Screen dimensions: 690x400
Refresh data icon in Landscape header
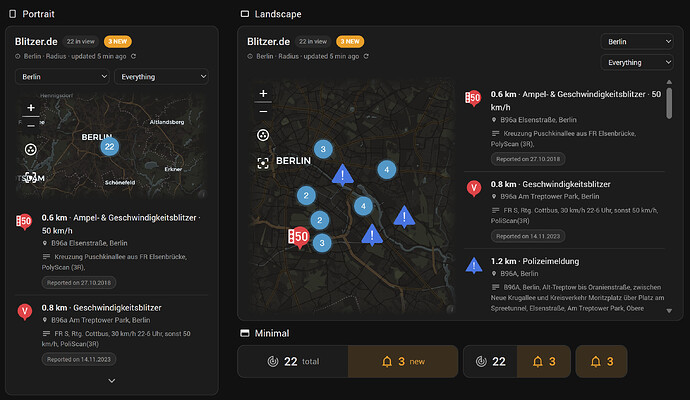(366, 56)
